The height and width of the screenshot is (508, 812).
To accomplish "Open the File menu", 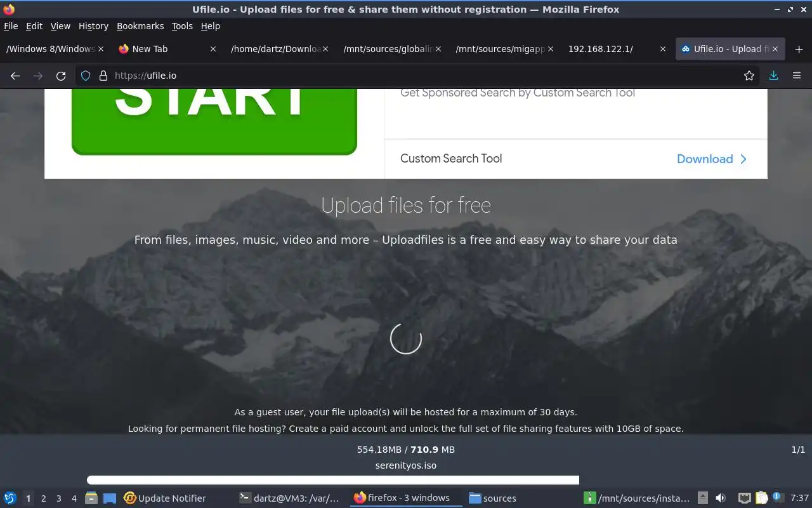I will [x=11, y=26].
